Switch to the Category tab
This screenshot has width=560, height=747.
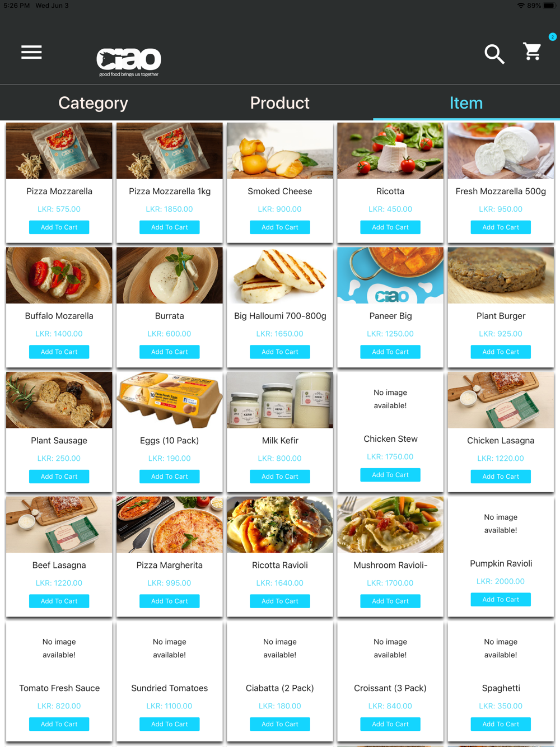click(93, 103)
